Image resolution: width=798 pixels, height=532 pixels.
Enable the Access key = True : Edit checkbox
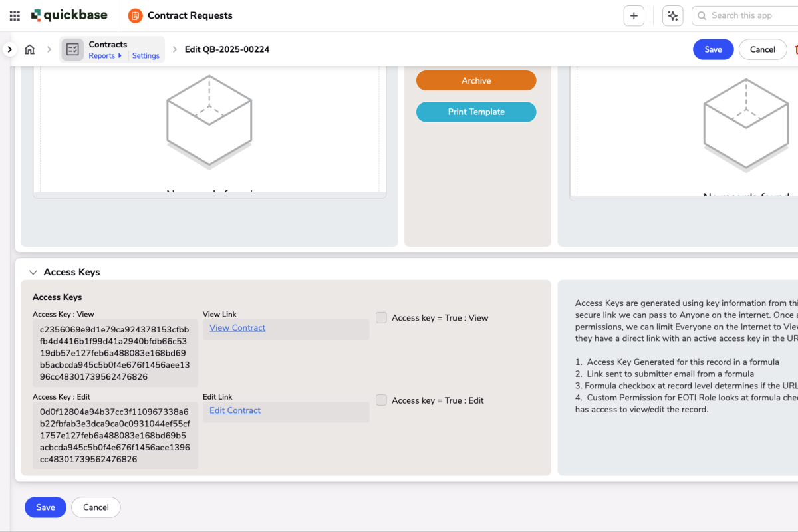[x=381, y=400]
